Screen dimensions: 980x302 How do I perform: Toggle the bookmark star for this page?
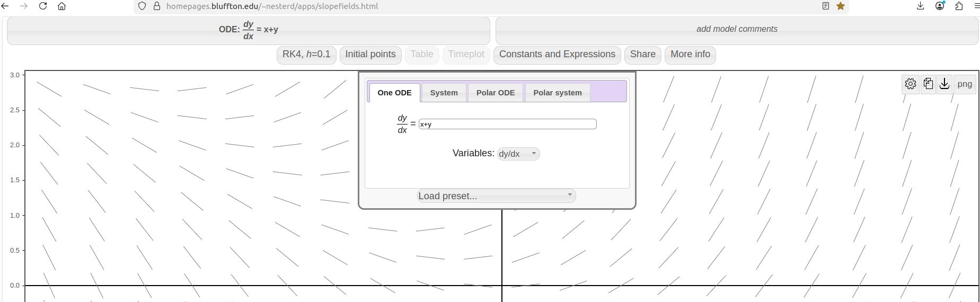841,6
